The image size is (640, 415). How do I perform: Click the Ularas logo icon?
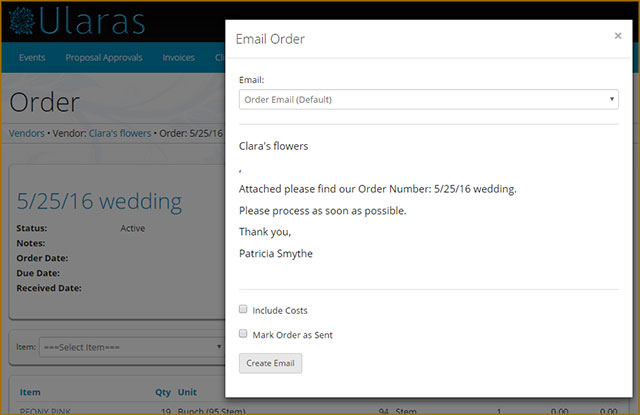pyautogui.click(x=22, y=21)
